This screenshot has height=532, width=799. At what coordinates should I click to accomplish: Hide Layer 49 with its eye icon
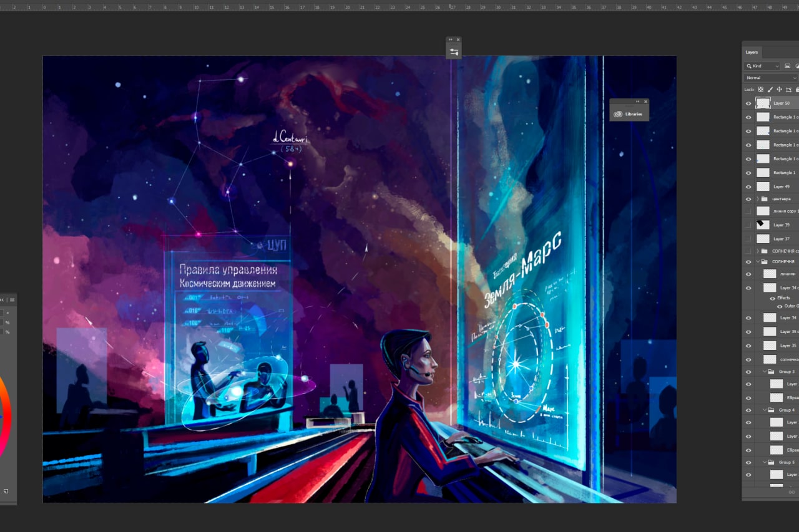pos(748,186)
